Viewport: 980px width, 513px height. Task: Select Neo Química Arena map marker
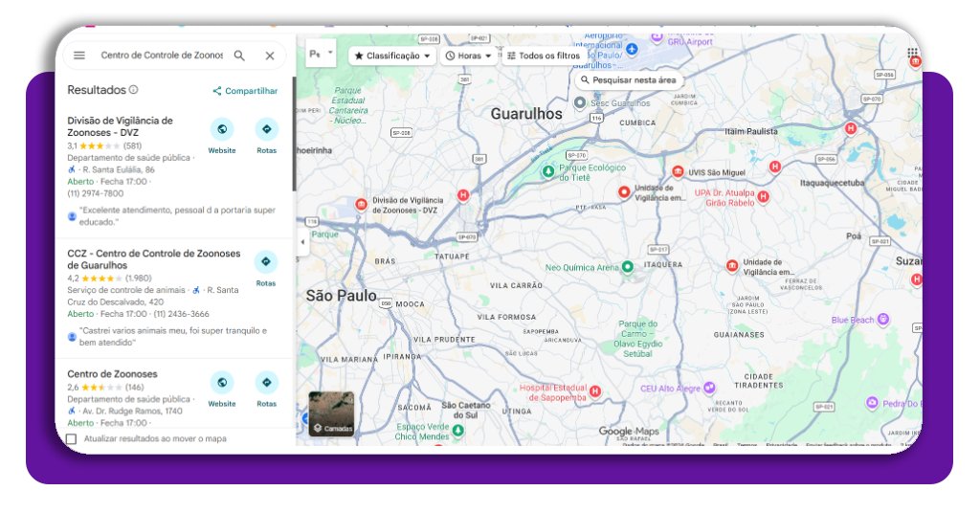pyautogui.click(x=627, y=267)
